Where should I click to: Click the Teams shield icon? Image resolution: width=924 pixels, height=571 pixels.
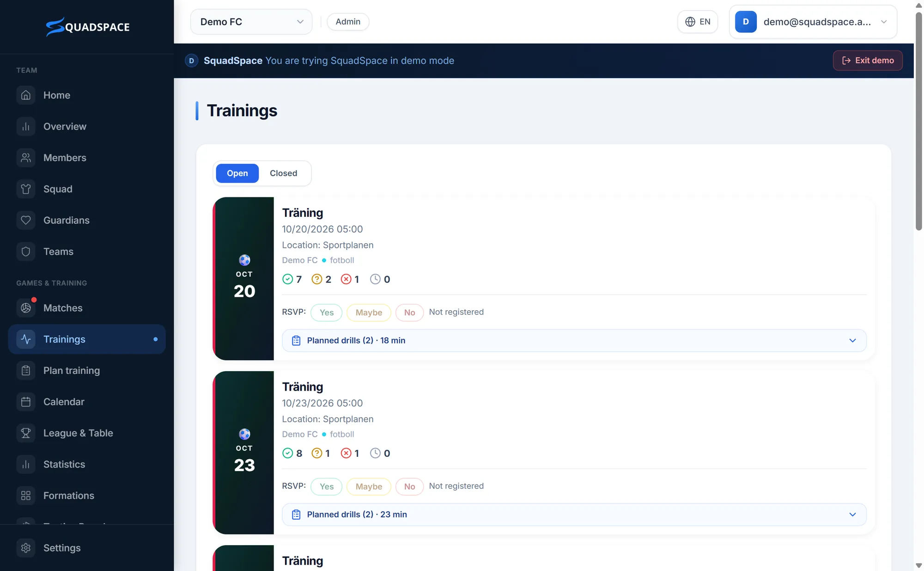[x=26, y=252]
